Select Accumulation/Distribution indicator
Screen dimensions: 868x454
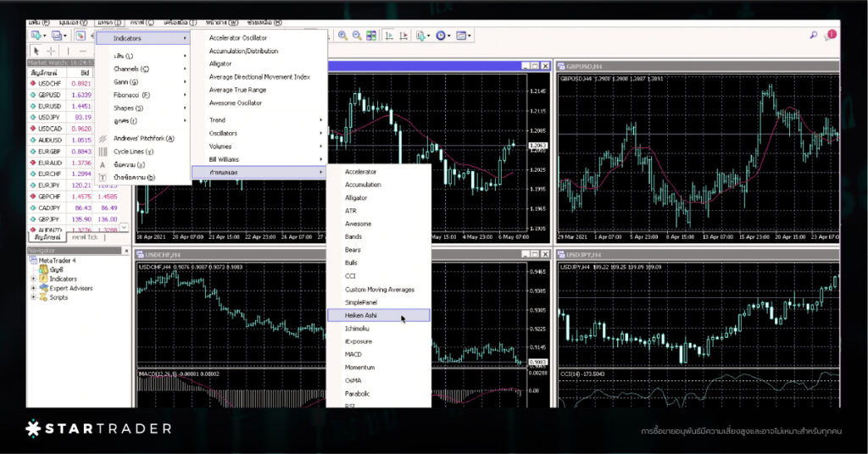tap(259, 51)
